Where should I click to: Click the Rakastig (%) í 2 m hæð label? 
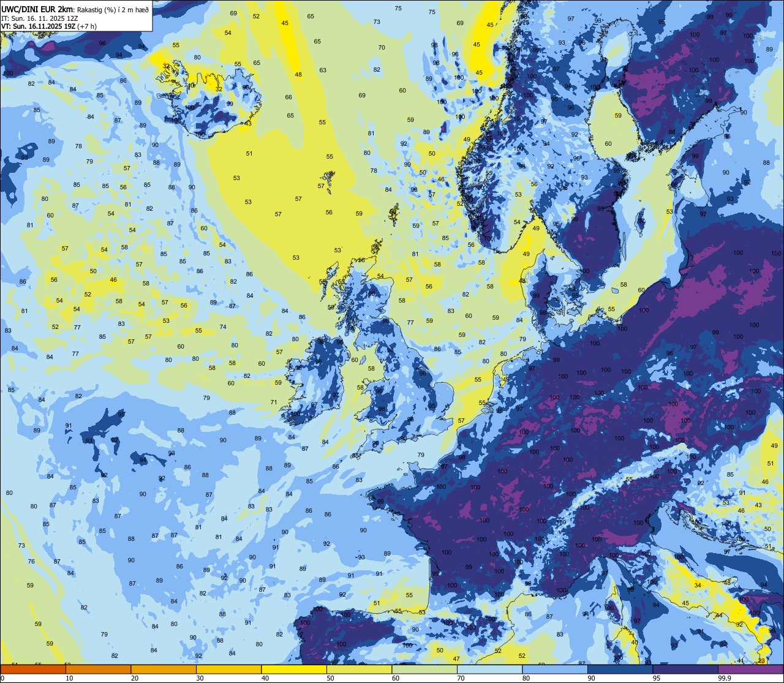pyautogui.click(x=113, y=9)
